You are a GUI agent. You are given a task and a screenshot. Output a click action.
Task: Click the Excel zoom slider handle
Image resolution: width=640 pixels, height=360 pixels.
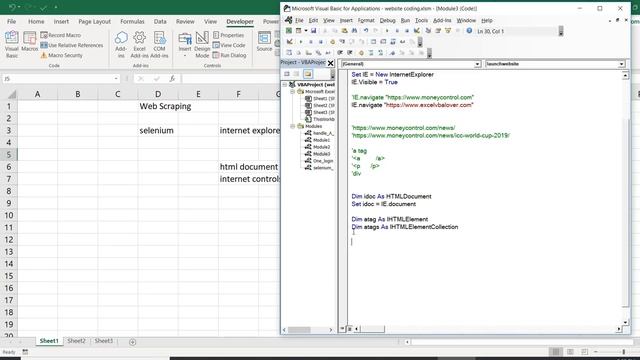click(623, 351)
